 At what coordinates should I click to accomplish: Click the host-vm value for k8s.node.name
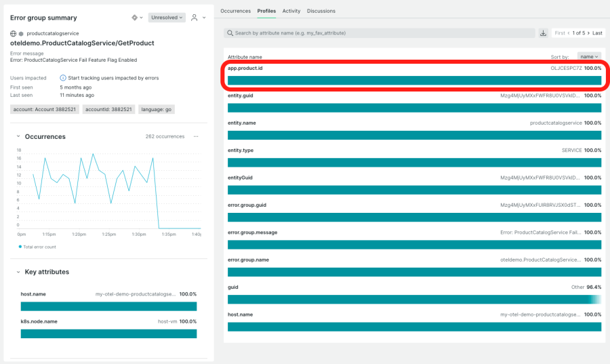pos(167,321)
